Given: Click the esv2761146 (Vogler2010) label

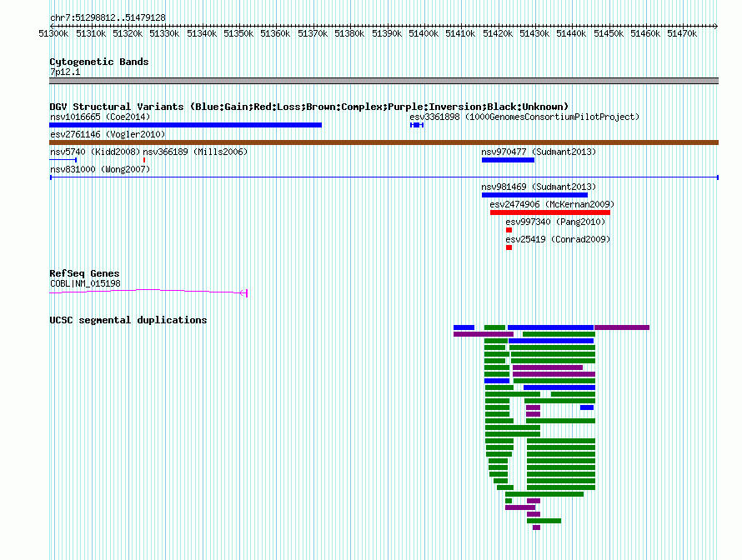Looking at the screenshot, I should [108, 134].
